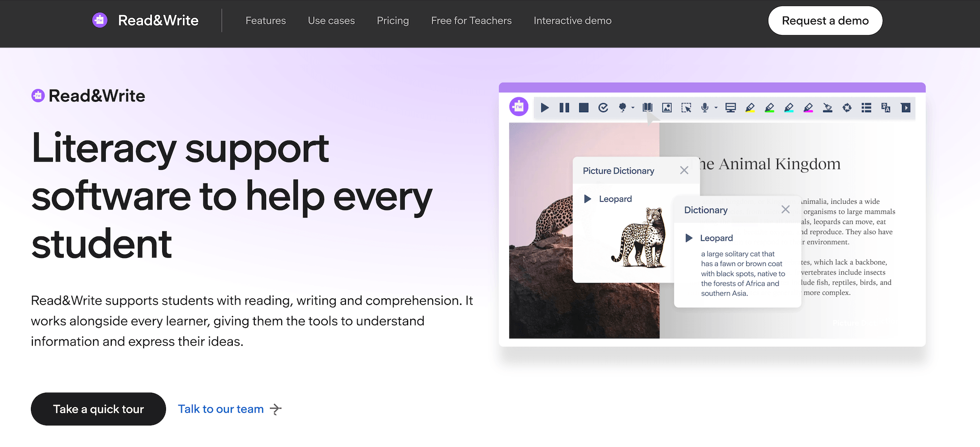
Task: Select the pink highlighter
Action: 808,108
